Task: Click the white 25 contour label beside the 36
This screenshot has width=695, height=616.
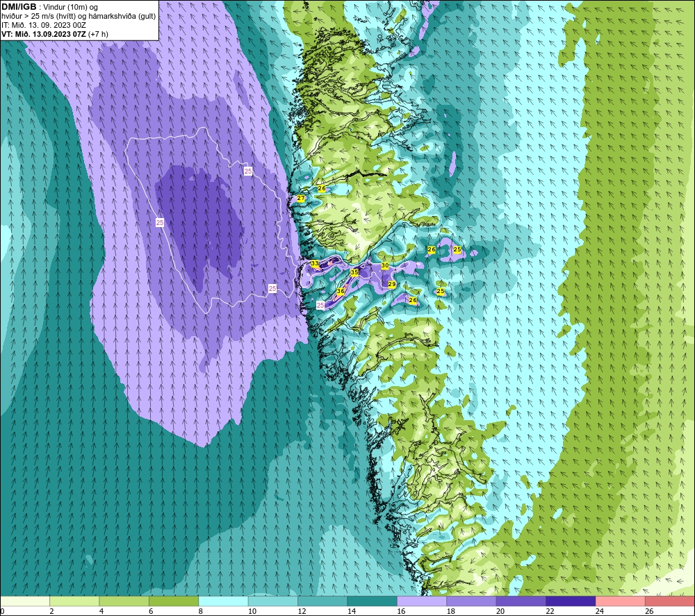Action: pyautogui.click(x=320, y=305)
